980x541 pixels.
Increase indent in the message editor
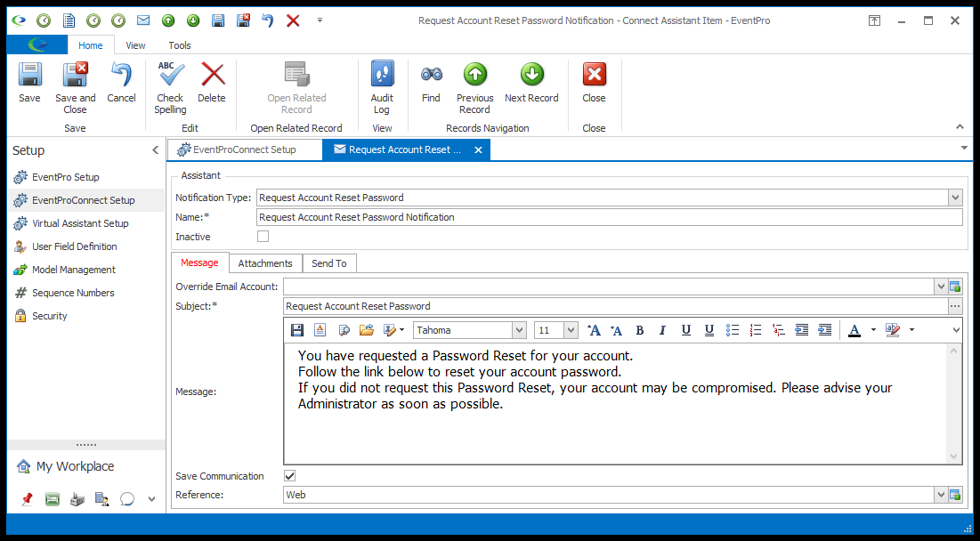(x=825, y=330)
